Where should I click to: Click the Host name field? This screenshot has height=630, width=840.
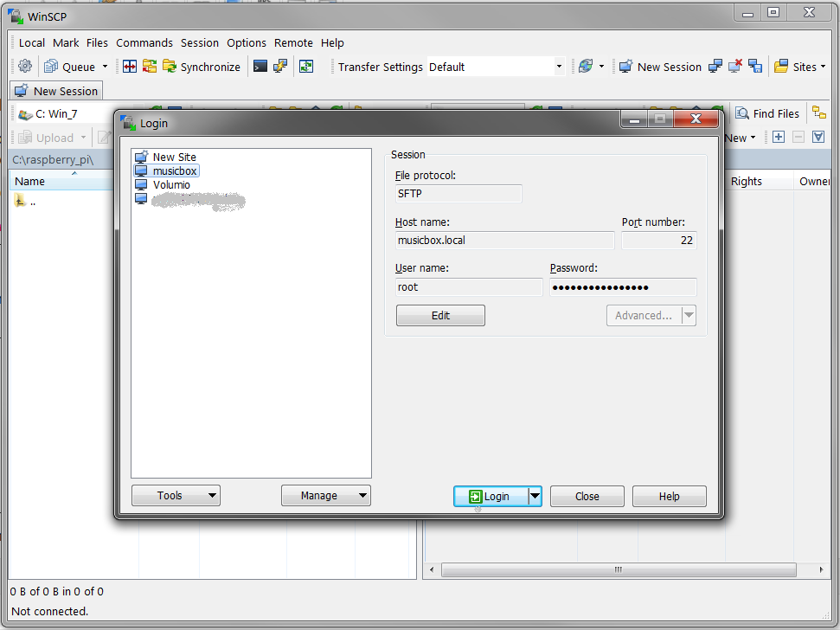coord(504,241)
